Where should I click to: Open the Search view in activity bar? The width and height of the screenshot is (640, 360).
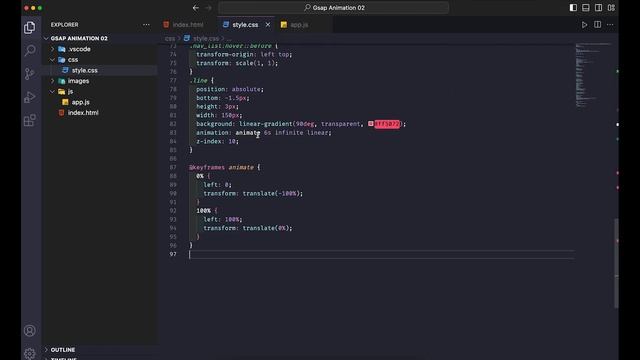click(29, 51)
